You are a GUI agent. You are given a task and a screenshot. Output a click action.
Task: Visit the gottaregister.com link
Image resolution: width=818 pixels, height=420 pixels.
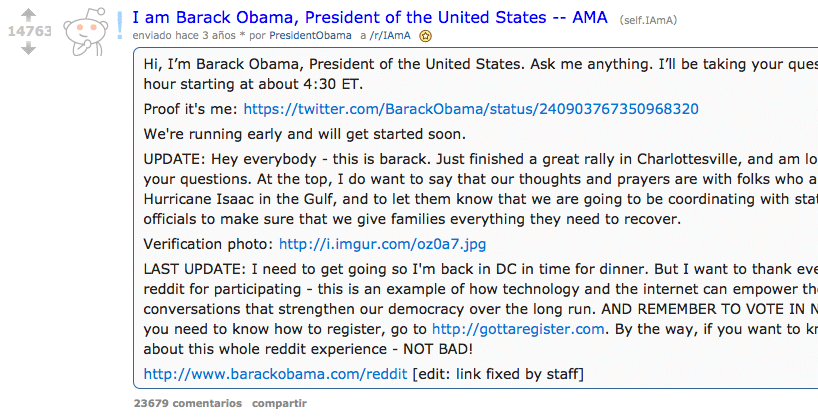point(518,329)
